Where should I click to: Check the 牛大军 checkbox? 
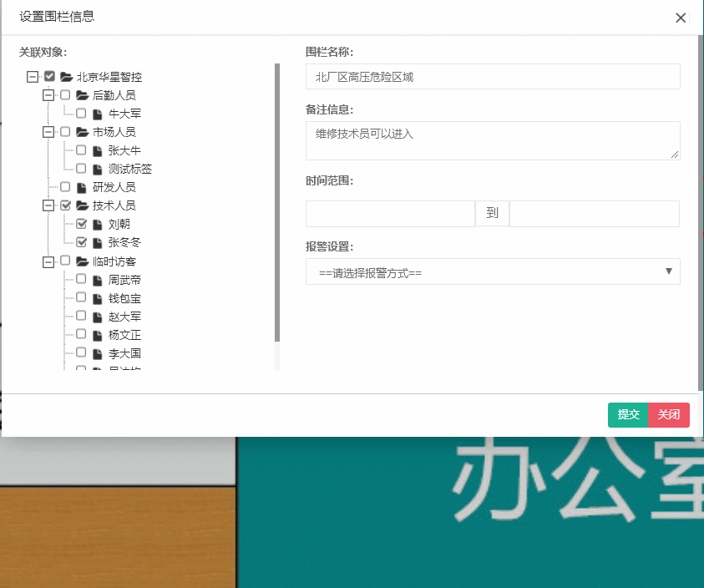80,113
